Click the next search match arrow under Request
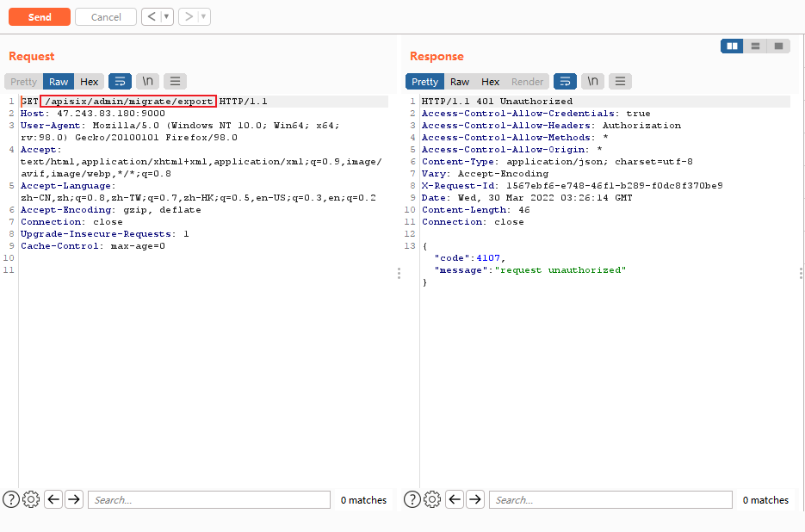Screen dimensions: 805x532 tap(74, 499)
